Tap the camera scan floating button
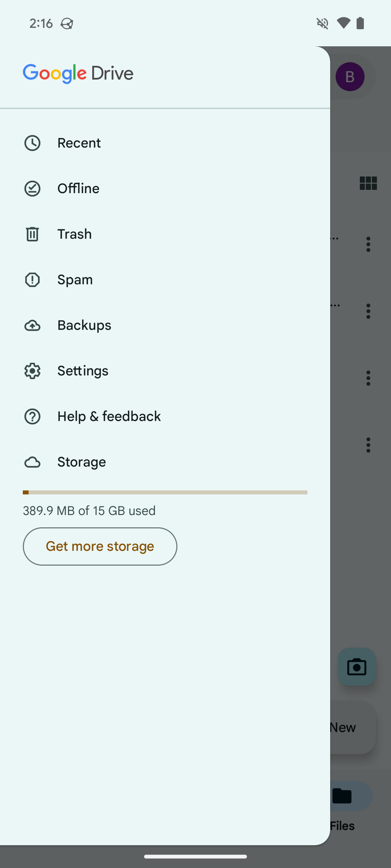 coord(357,667)
